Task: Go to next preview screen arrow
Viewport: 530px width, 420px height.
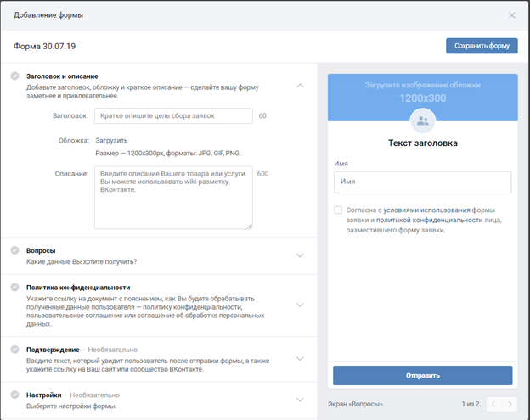Action: pos(510,404)
